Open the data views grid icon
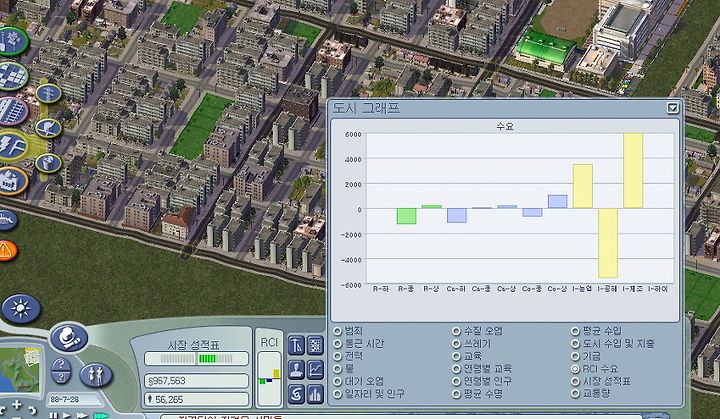This screenshot has width=720, height=419. [315, 345]
